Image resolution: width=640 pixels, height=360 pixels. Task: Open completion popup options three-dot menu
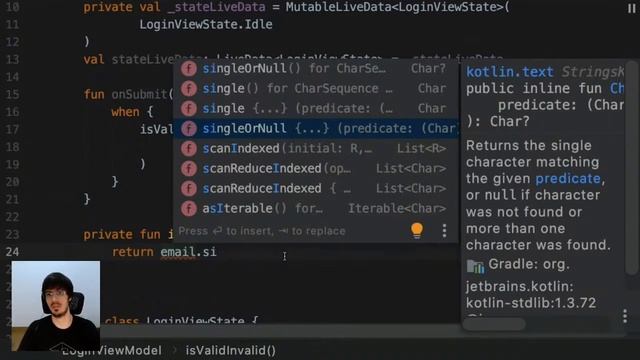click(x=444, y=231)
